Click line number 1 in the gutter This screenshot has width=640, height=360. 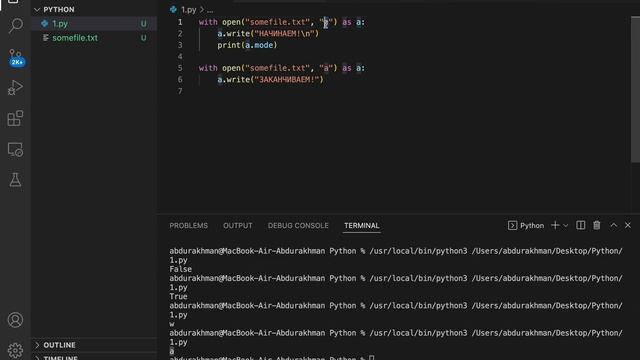pos(180,22)
